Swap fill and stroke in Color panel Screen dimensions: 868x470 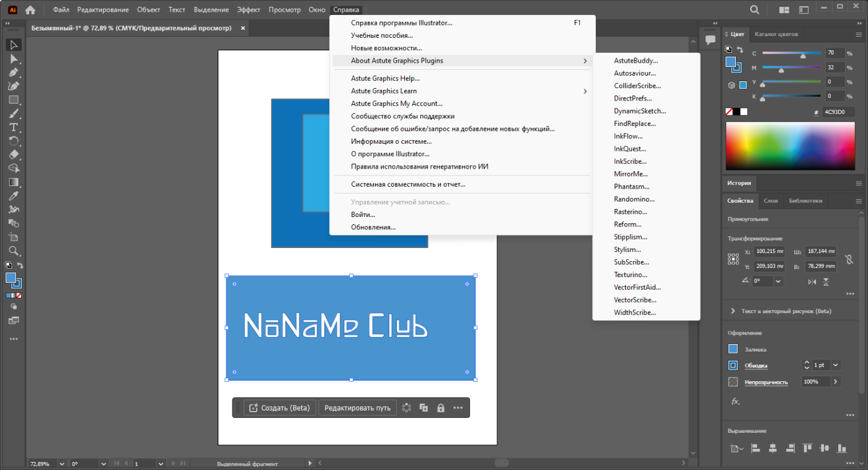tap(740, 50)
